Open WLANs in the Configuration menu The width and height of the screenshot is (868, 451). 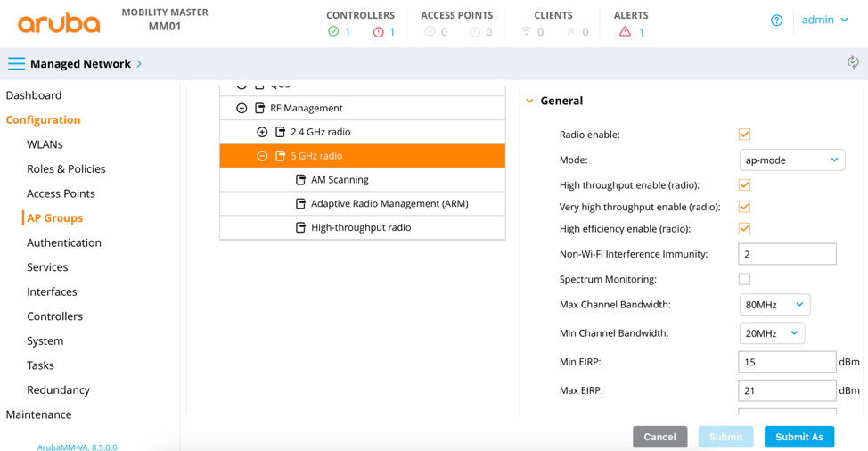[45, 144]
